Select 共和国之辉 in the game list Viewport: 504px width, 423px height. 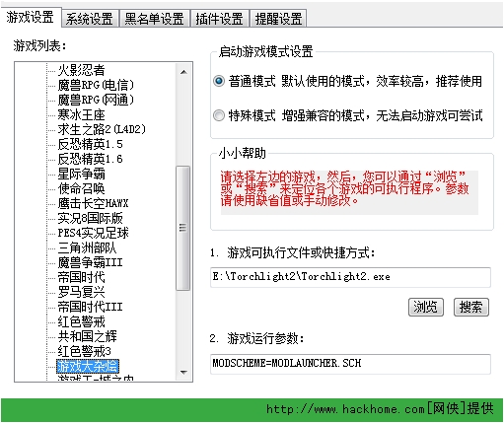pyautogui.click(x=87, y=336)
